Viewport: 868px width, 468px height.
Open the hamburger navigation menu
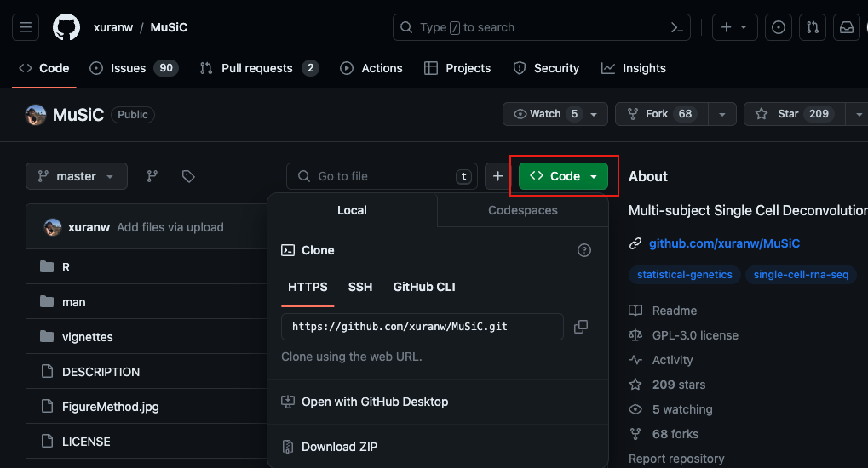coord(26,27)
